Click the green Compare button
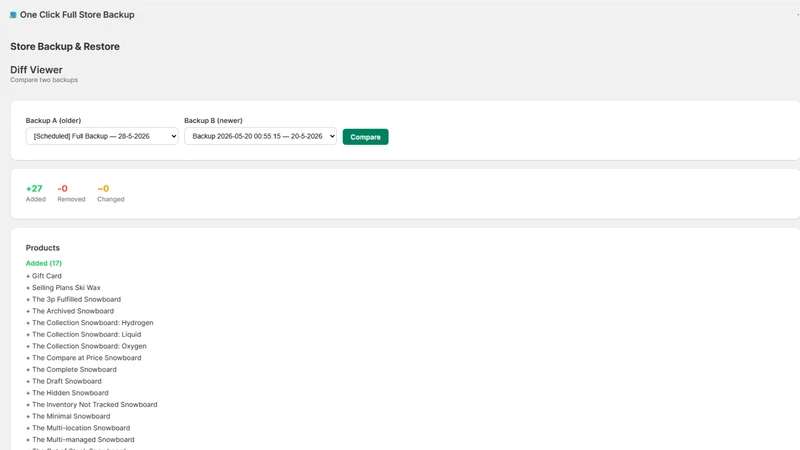This screenshot has height=450, width=800. (365, 137)
